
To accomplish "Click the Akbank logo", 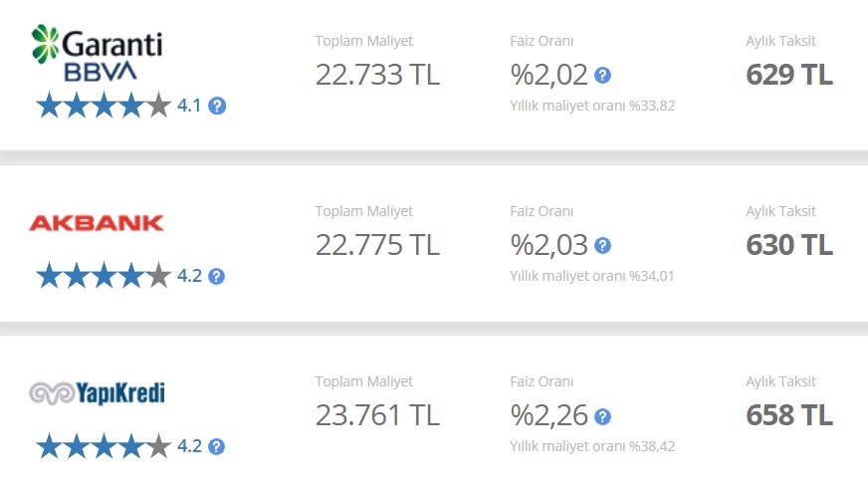I will click(97, 223).
